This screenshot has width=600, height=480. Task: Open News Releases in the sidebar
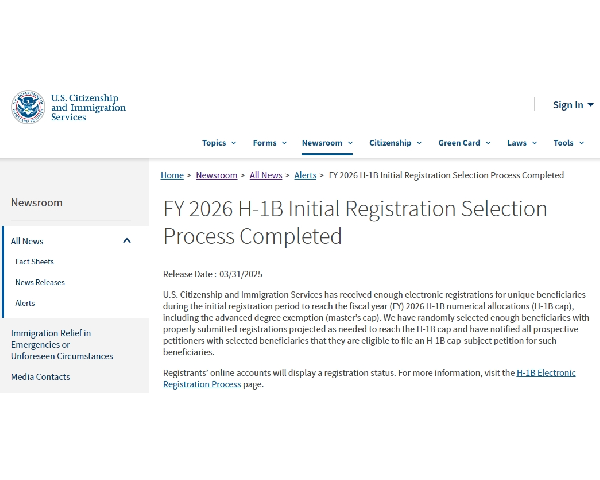(x=40, y=282)
